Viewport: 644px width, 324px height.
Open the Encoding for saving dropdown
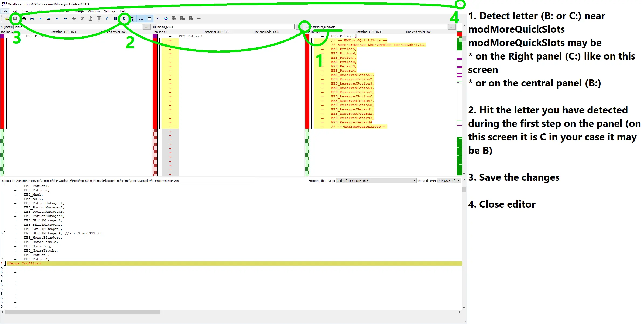point(413,181)
